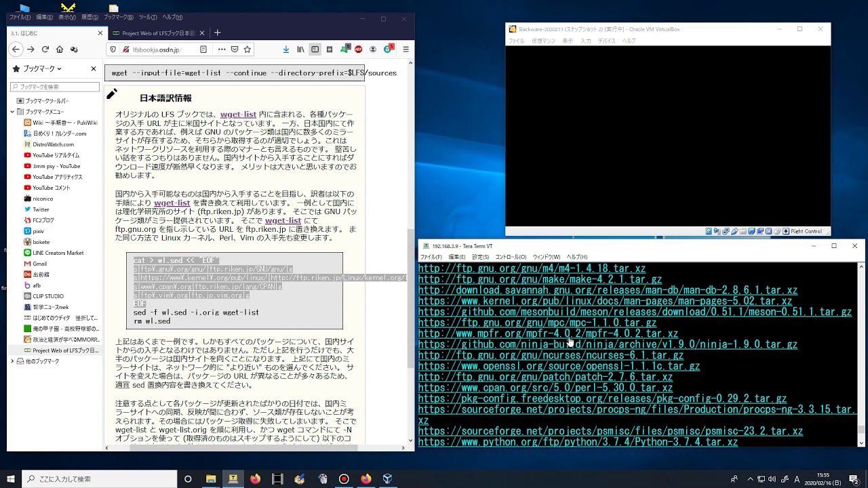The height and width of the screenshot is (488, 868).
Task: Open LINE Creators Market bookmark
Action: click(58, 253)
